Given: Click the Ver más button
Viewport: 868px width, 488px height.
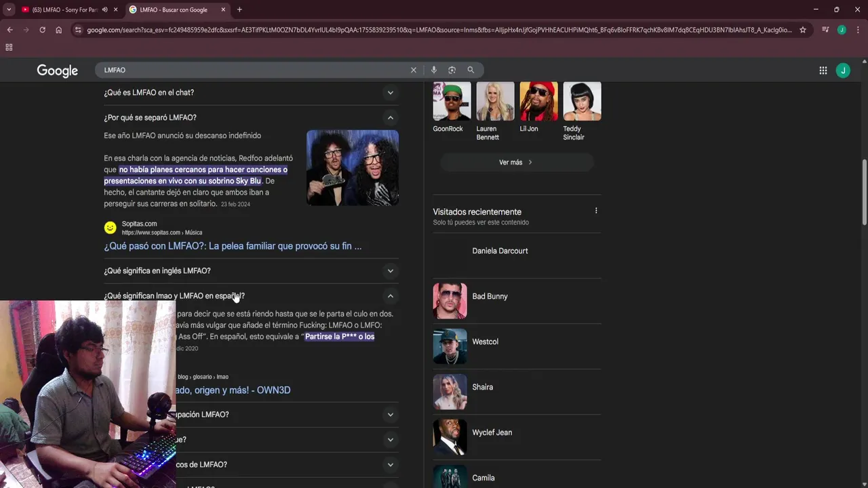Looking at the screenshot, I should tap(517, 162).
